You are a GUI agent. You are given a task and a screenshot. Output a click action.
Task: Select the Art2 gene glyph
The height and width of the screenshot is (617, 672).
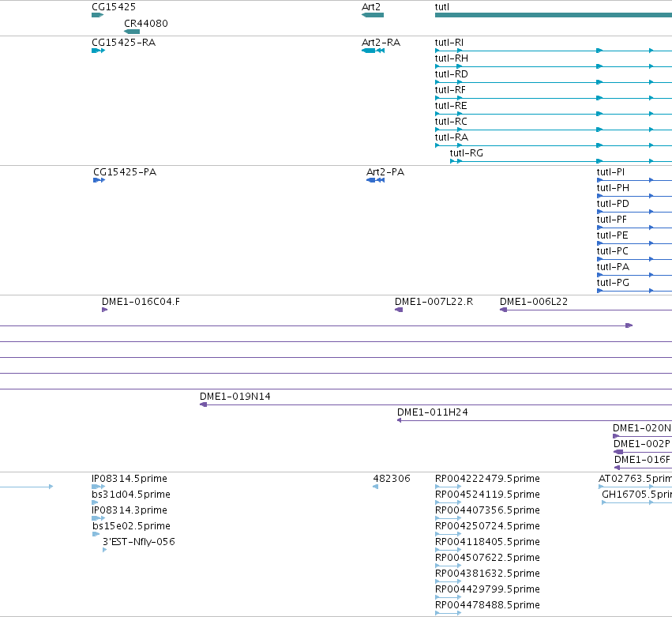click(373, 15)
